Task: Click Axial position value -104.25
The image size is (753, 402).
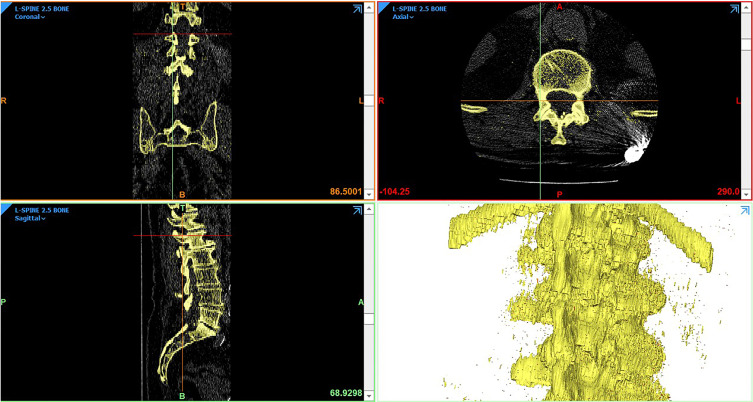Action: point(395,191)
